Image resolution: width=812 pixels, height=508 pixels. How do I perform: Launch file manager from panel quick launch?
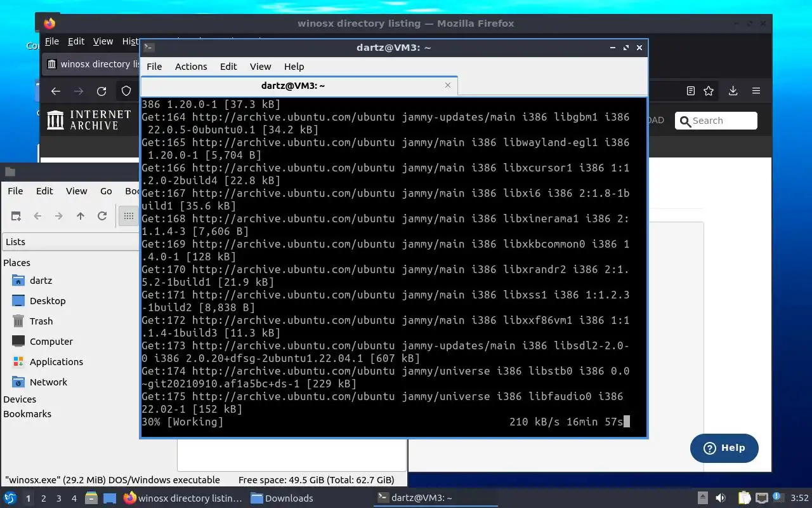[91, 498]
